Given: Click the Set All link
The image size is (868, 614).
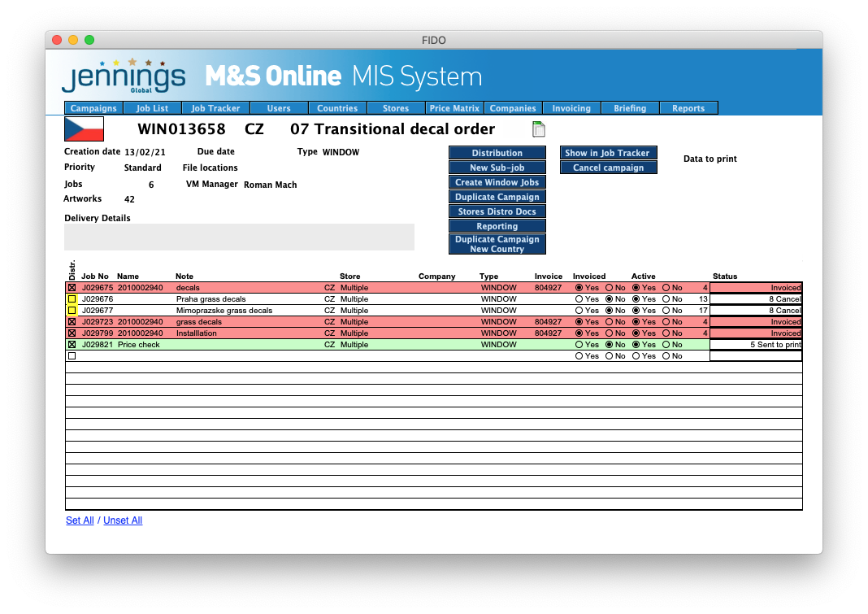Looking at the screenshot, I should (79, 520).
